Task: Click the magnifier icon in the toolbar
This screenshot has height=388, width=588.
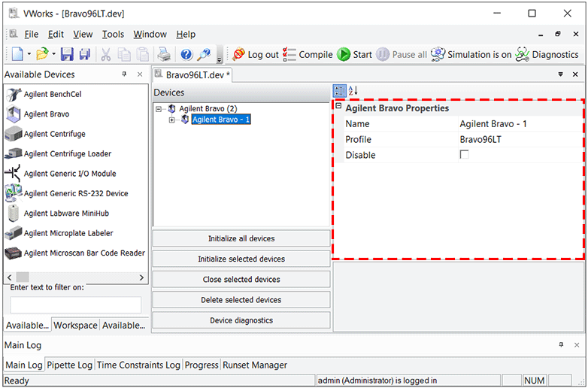Action: tap(204, 54)
